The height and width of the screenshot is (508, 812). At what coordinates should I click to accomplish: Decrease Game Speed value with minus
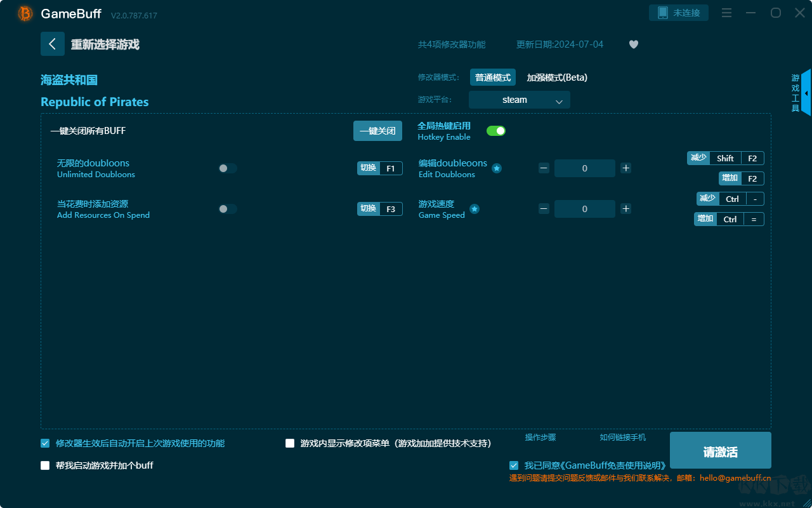(x=544, y=209)
